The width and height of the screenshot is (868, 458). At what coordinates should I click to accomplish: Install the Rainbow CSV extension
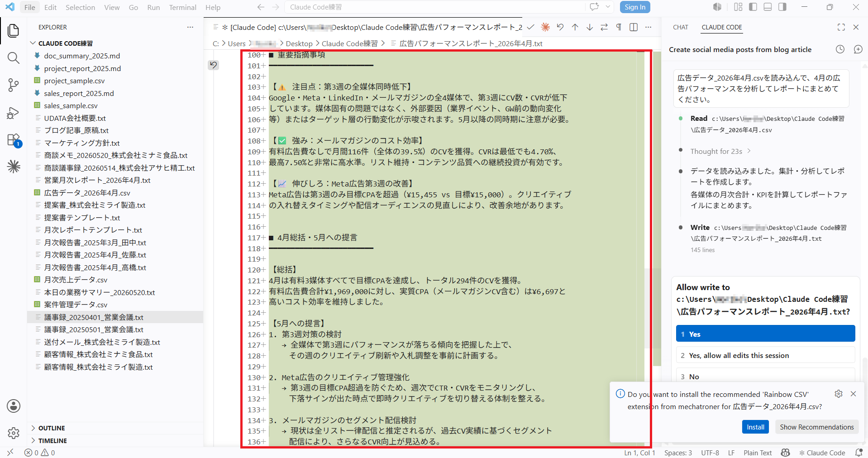coord(755,427)
